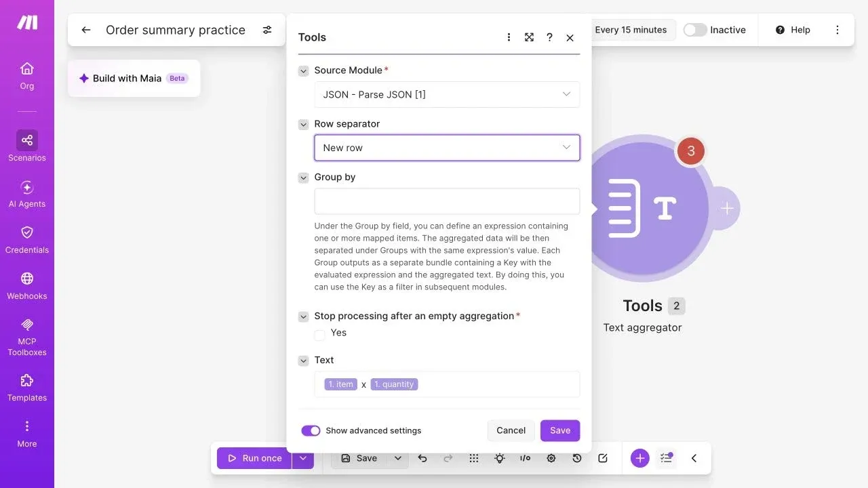This screenshot has width=868, height=488.
Task: Go to Scenarios in the sidebar
Action: 27,146
